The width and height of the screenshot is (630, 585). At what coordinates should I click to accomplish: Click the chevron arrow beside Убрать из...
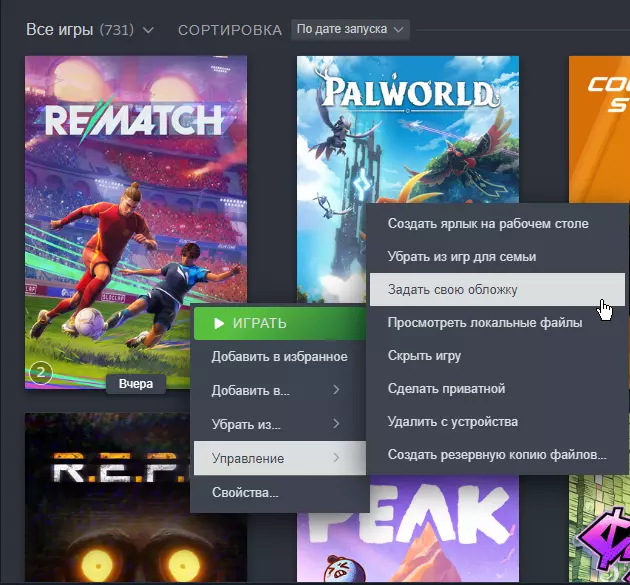coord(336,423)
